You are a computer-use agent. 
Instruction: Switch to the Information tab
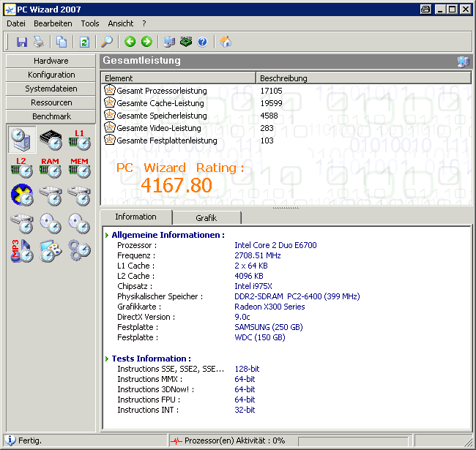135,217
